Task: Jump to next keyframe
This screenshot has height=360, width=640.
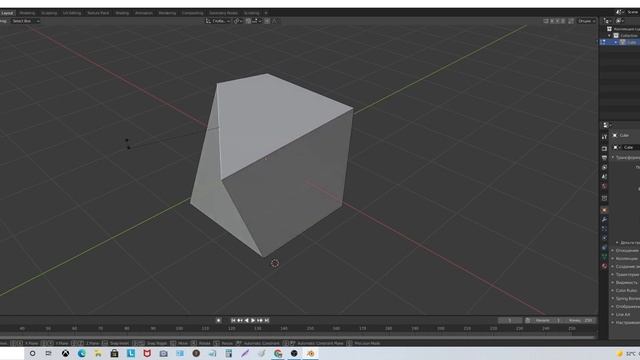Action: [x=260, y=320]
